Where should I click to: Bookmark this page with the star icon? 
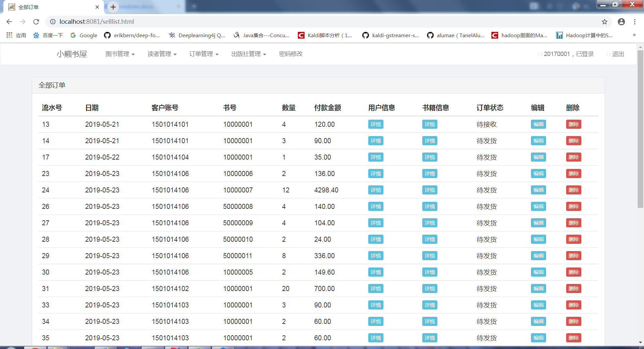coord(604,21)
